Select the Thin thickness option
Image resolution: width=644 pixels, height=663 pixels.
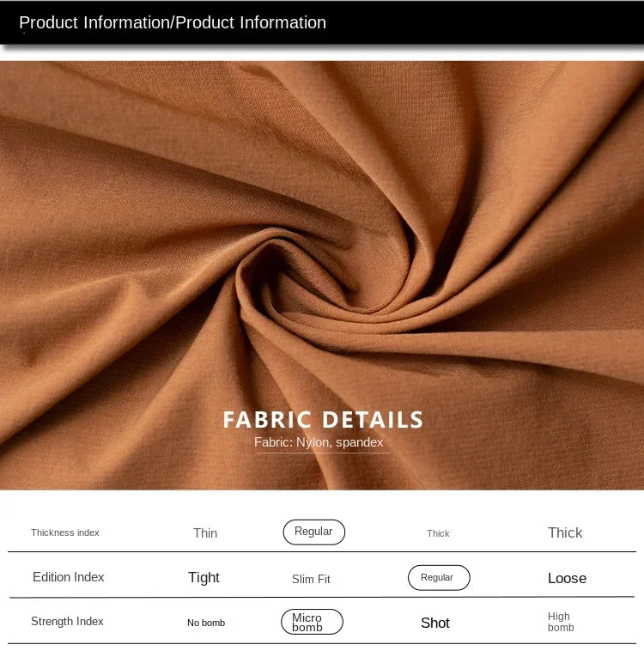[205, 533]
